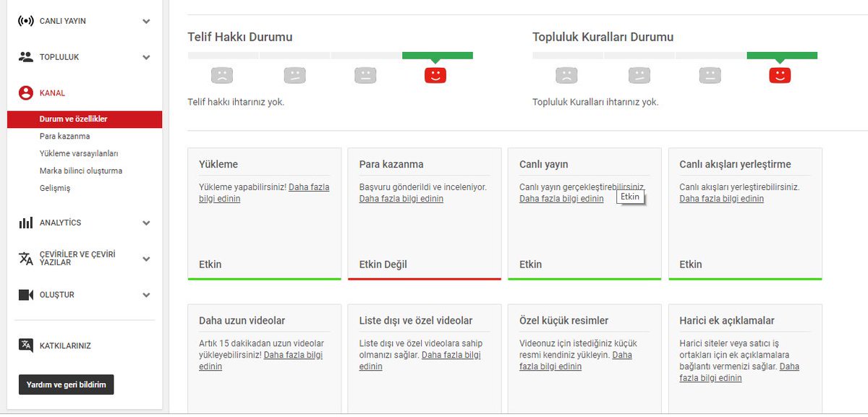Click Etkin status on Yükleme card
Screen dimensions: 868x417
(x=210, y=265)
